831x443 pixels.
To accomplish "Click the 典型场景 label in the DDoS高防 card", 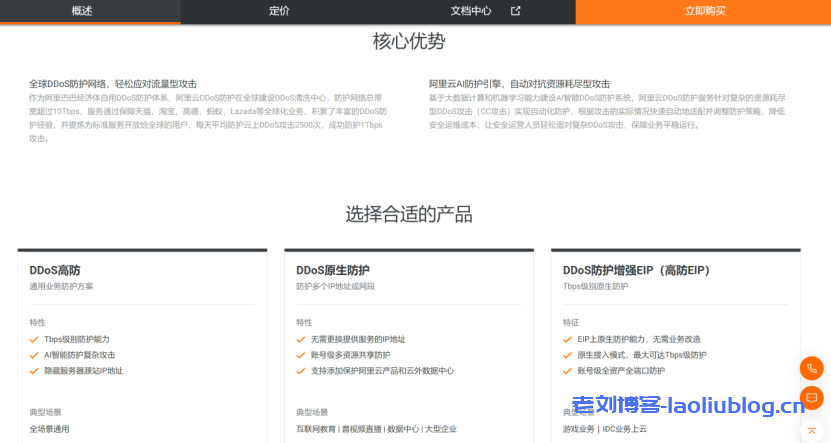I will (x=45, y=412).
